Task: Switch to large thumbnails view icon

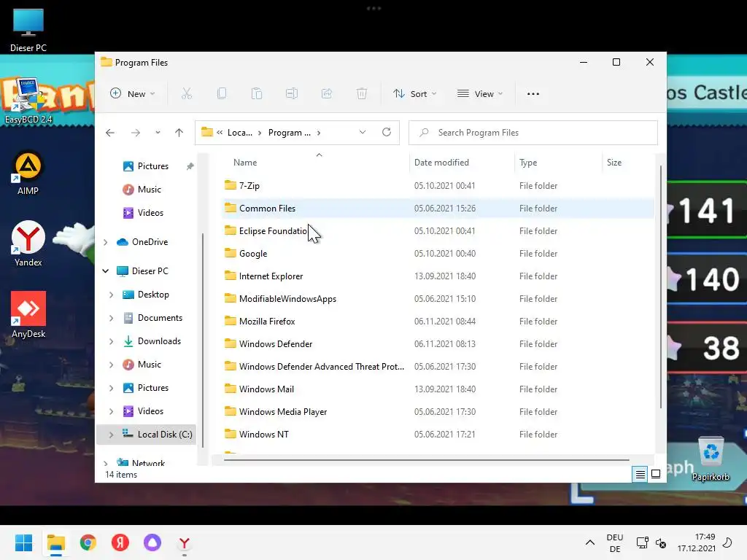Action: 656,474
